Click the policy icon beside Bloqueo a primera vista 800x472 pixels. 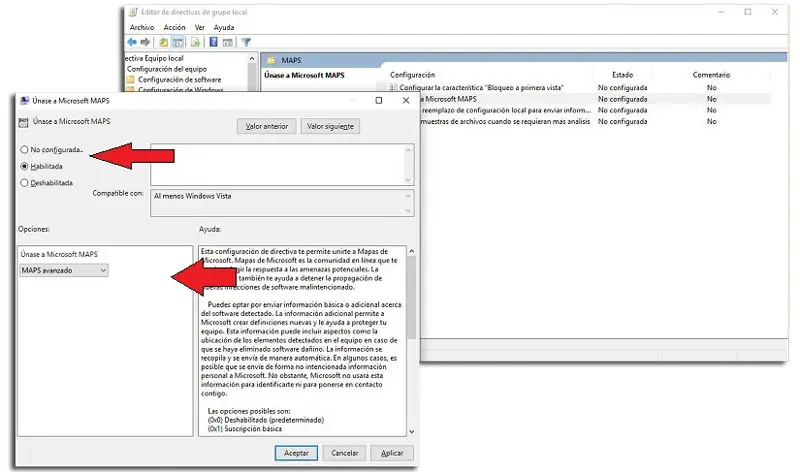point(393,88)
